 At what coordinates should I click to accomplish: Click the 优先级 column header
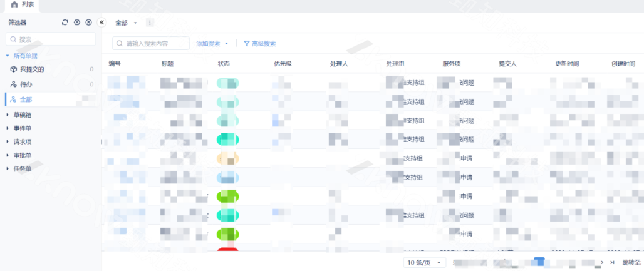point(283,64)
